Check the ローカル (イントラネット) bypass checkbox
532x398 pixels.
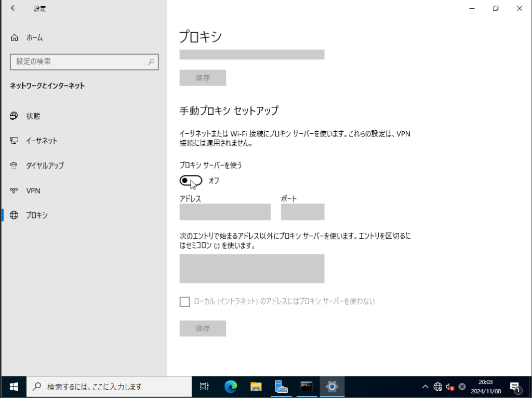pos(184,301)
